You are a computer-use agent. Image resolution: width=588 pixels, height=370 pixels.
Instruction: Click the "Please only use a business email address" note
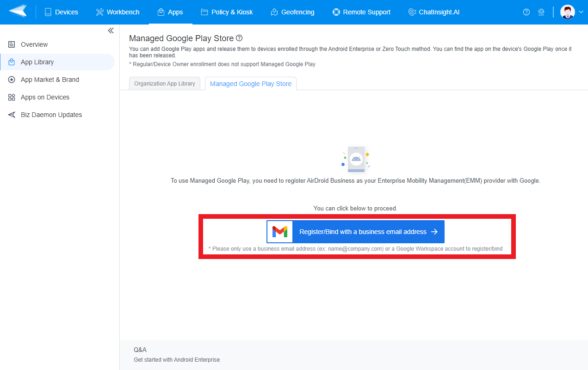point(355,249)
